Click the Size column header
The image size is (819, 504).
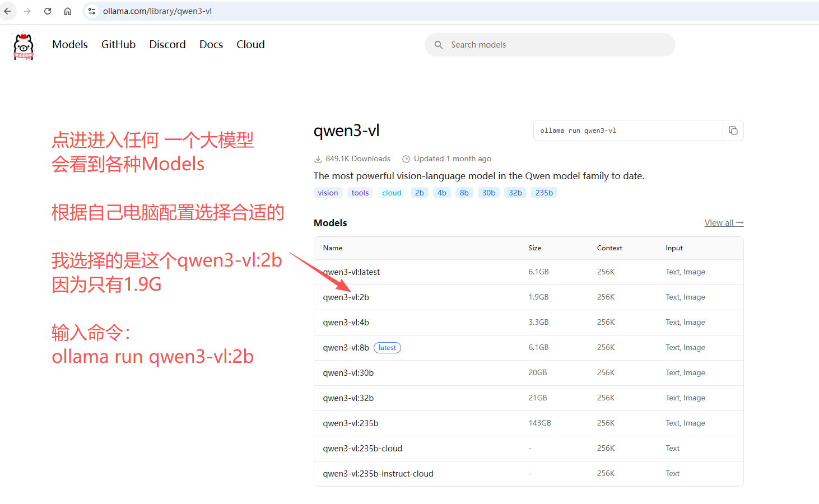tap(535, 248)
